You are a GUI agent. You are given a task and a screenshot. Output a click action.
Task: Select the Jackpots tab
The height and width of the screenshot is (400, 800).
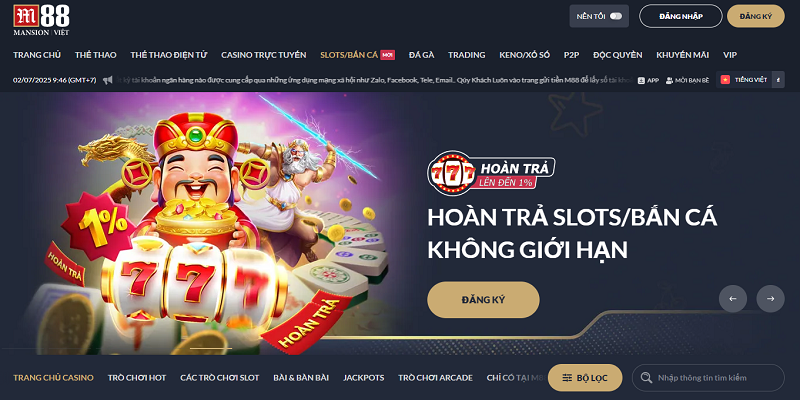363,378
